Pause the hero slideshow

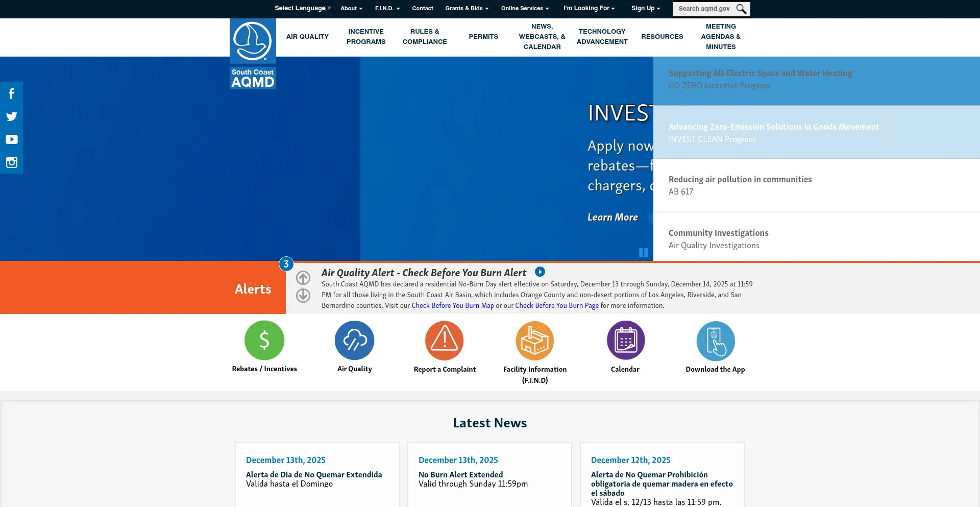pyautogui.click(x=643, y=252)
